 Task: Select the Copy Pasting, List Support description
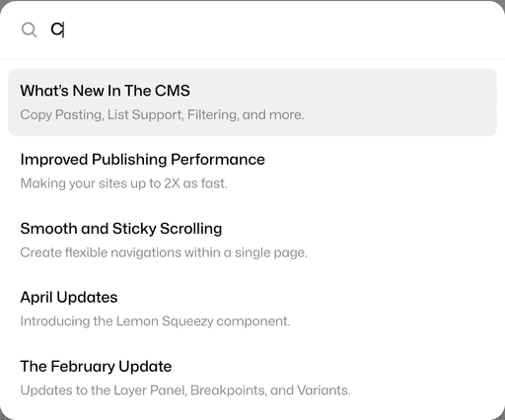pyautogui.click(x=162, y=114)
